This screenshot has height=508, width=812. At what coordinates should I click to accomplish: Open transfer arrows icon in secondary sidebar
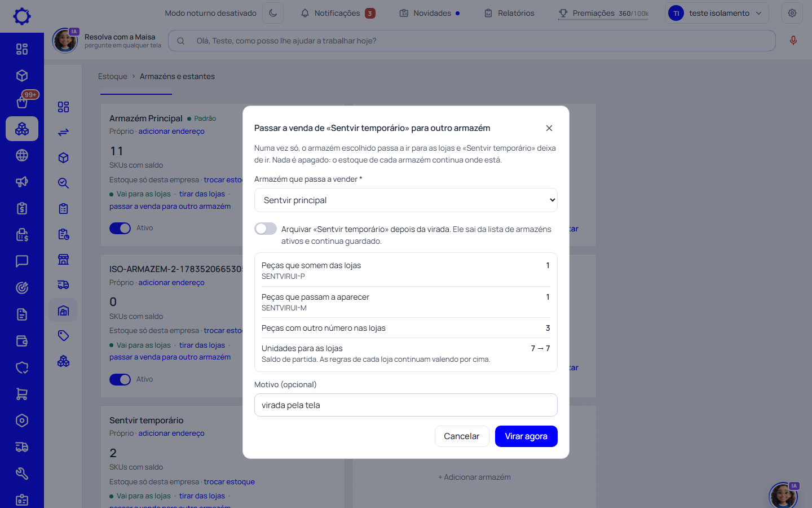click(63, 132)
